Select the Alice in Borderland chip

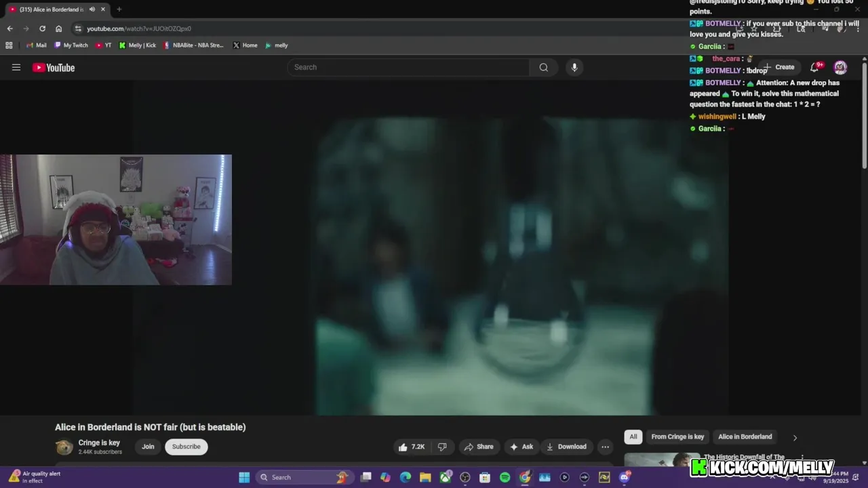coord(745,436)
